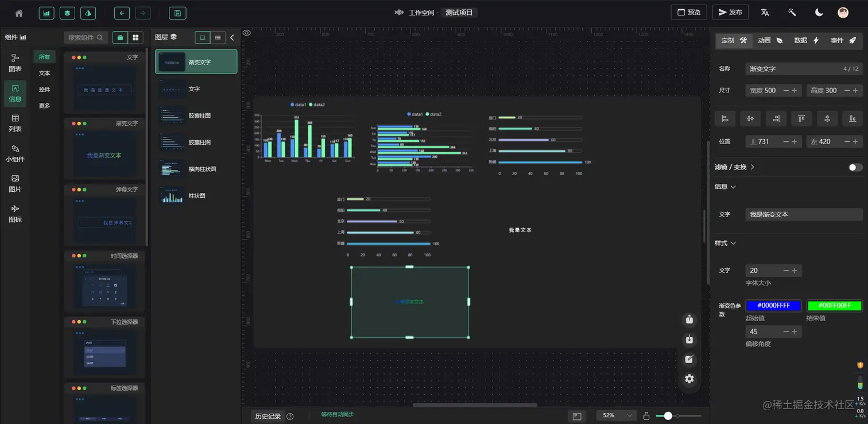Toggle the lock icon near zoom slider
This screenshot has width=868, height=424.
pyautogui.click(x=646, y=415)
